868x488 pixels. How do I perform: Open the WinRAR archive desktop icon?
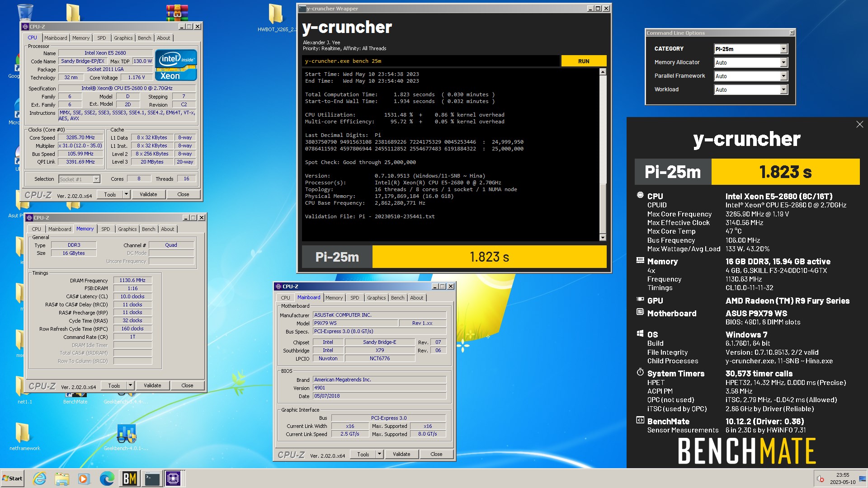tap(177, 13)
